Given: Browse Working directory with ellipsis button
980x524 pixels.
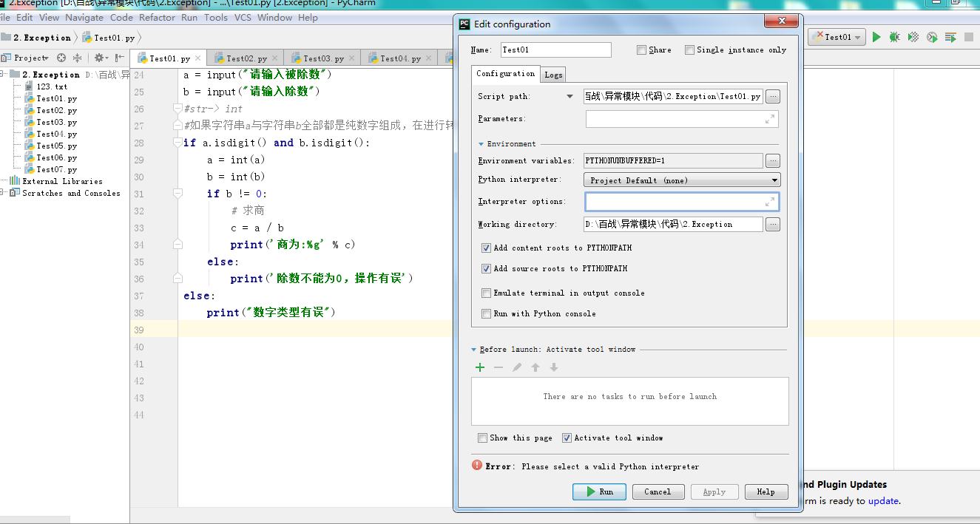Looking at the screenshot, I should click(773, 224).
